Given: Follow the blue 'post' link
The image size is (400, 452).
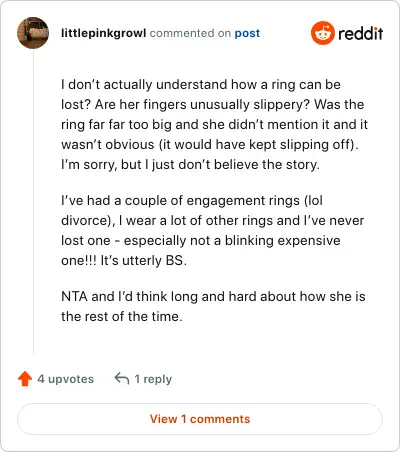Looking at the screenshot, I should (247, 33).
